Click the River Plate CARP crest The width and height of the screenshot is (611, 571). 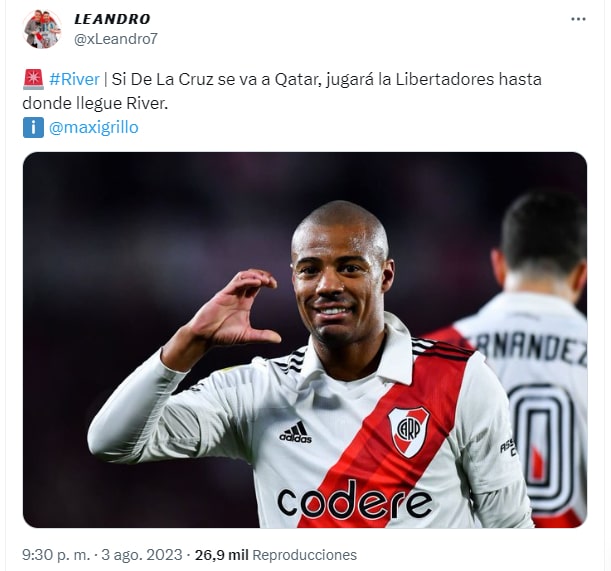(408, 432)
